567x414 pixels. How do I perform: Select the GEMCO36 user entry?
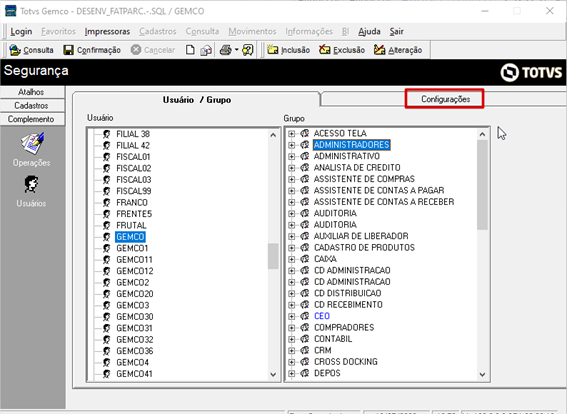(x=135, y=351)
